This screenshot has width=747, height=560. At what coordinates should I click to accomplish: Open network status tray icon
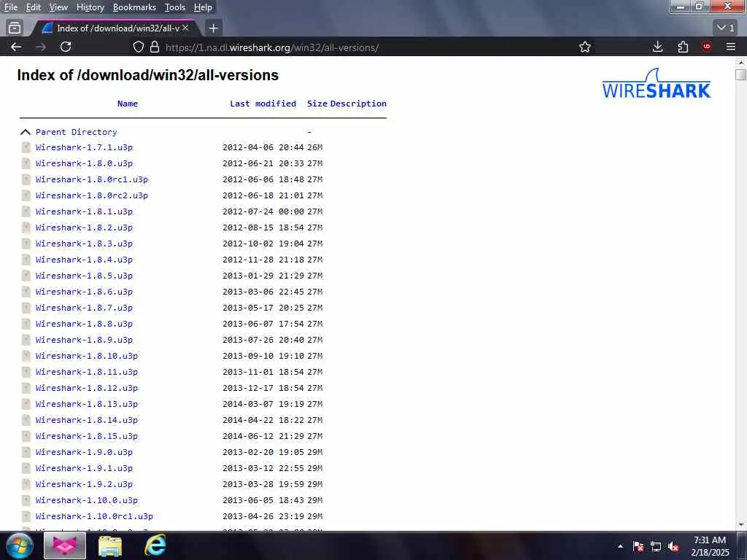[656, 547]
